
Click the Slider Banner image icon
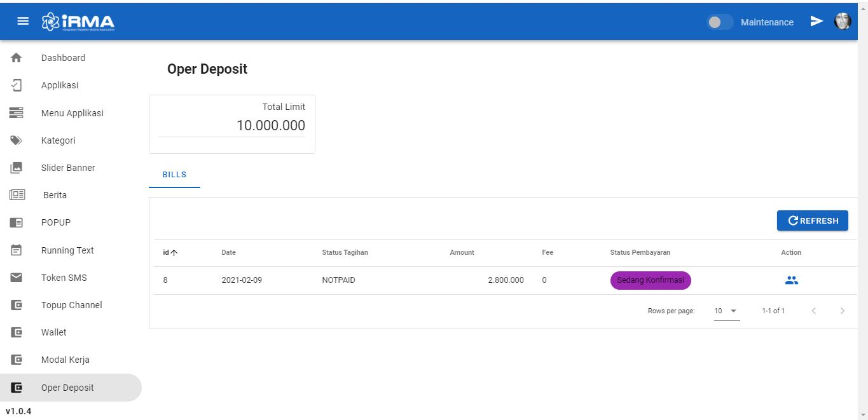[x=17, y=168]
